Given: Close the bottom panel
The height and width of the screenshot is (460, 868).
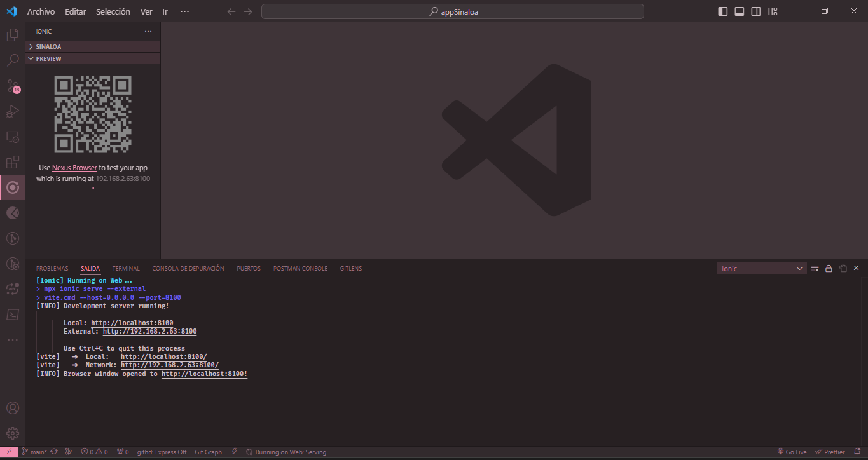Looking at the screenshot, I should point(856,269).
